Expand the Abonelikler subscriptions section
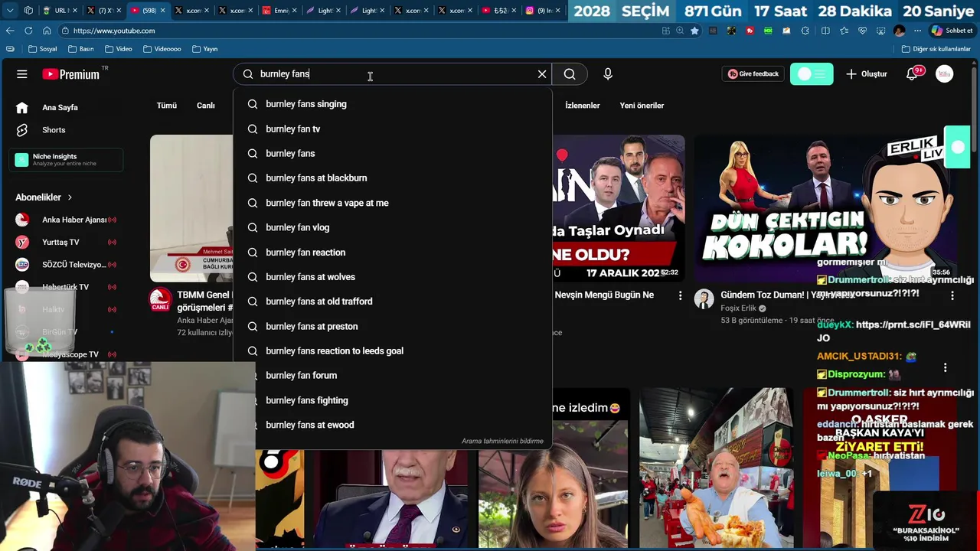Image resolution: width=980 pixels, height=551 pixels. [44, 197]
